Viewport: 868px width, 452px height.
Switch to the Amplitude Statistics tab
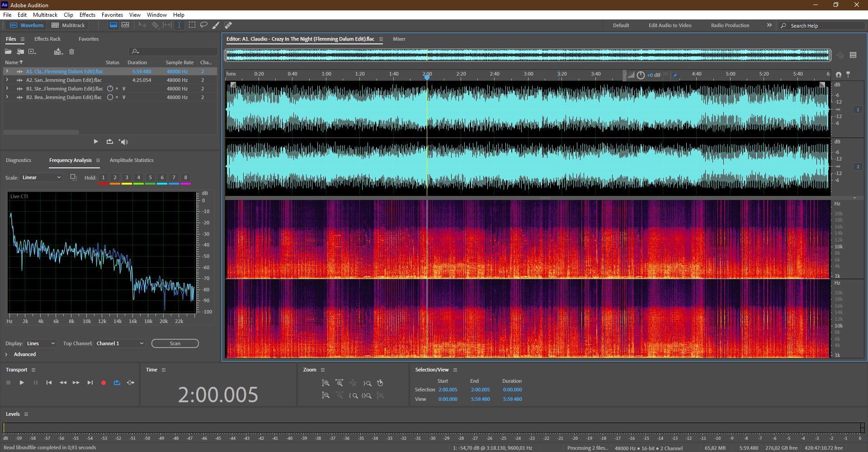(x=132, y=160)
